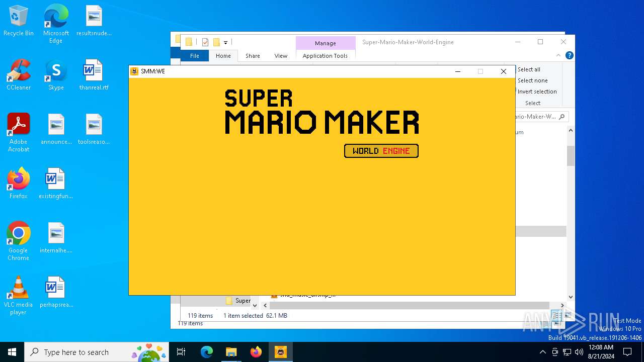
Task: Switch to the View ribbon tab
Action: [281, 56]
